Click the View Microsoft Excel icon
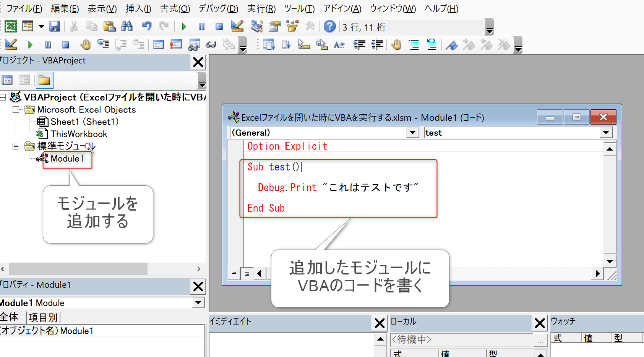Screen dimensions: 644x357 click(x=10, y=26)
